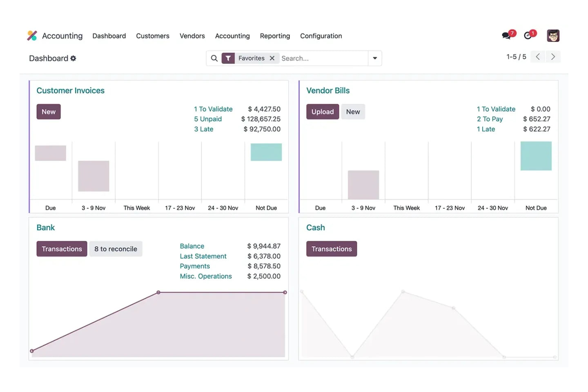588x392 pixels.
Task: Click the filter funnel icon
Action: (228, 58)
